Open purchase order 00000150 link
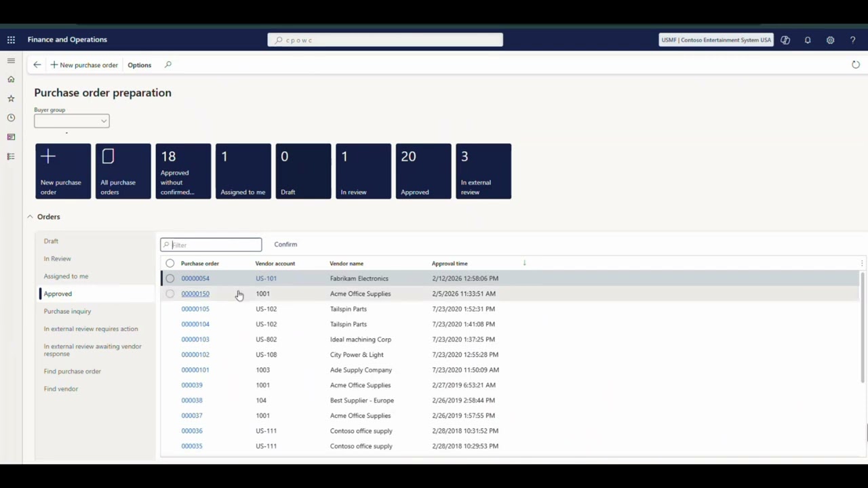The width and height of the screenshot is (868, 488). click(x=195, y=294)
